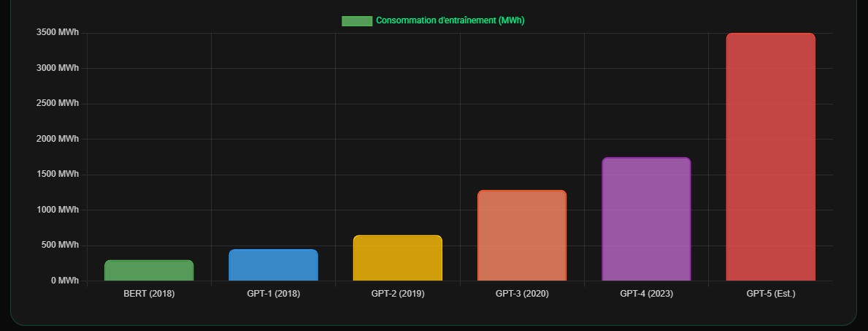Click the 3500 MWh axis value

coord(58,33)
